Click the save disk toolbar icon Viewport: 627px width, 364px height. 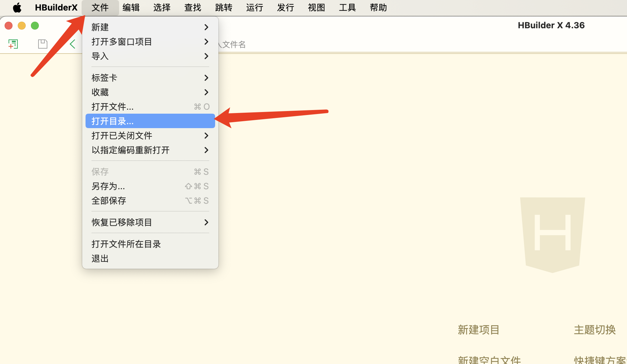point(43,44)
